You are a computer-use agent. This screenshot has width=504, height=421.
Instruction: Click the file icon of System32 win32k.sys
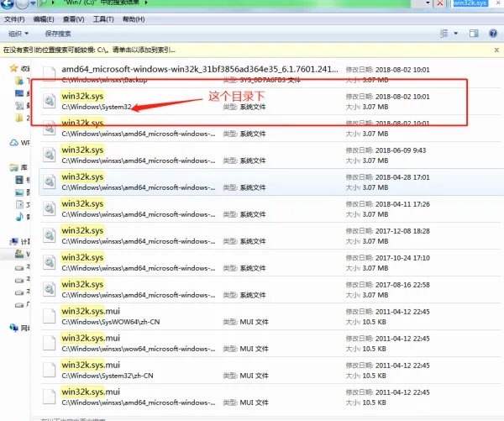tap(50, 102)
